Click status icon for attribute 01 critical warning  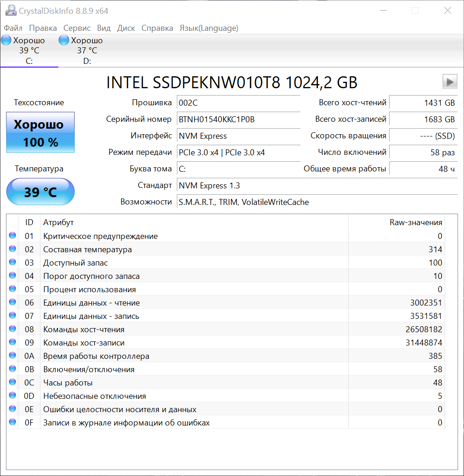12,236
